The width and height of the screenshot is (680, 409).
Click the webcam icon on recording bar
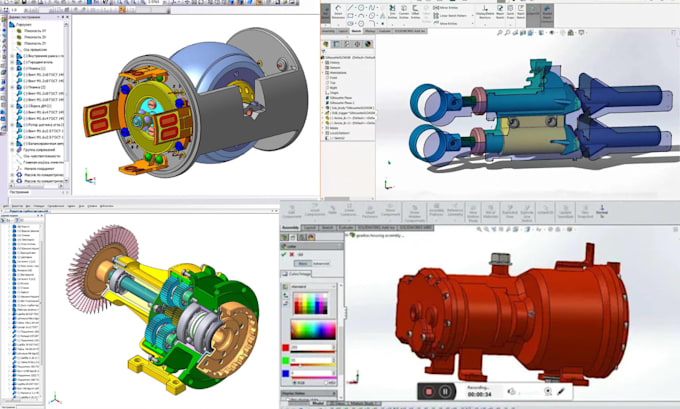pyautogui.click(x=548, y=392)
